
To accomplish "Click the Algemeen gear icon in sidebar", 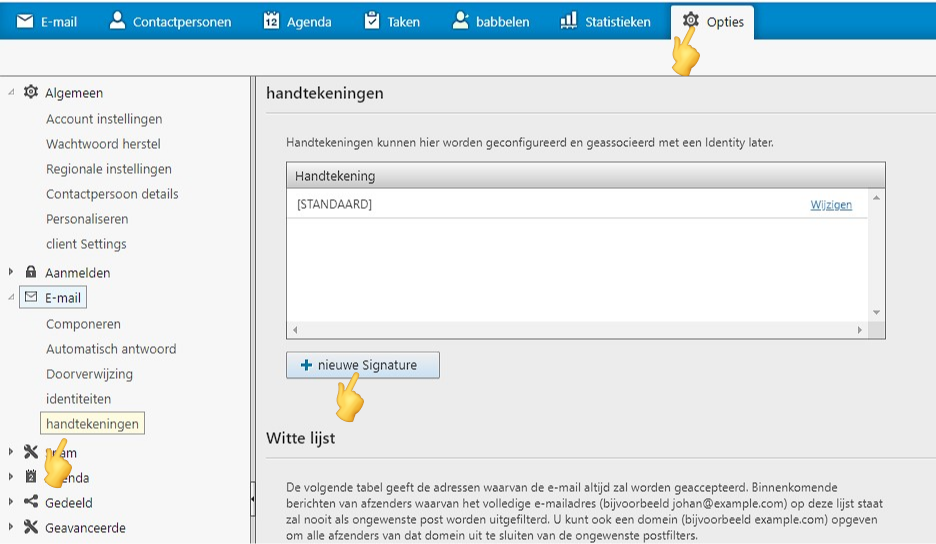I will coord(30,92).
